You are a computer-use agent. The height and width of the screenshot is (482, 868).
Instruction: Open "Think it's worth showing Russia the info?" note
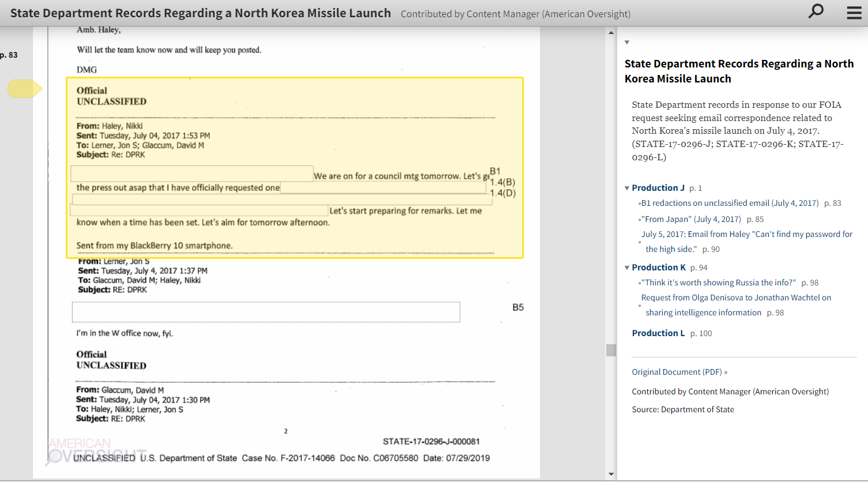[719, 283]
